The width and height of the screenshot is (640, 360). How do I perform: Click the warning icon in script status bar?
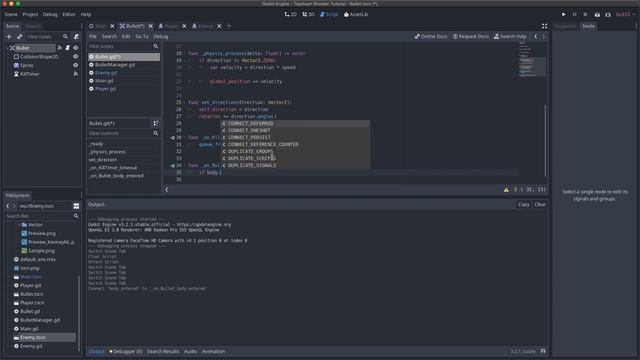click(506, 189)
